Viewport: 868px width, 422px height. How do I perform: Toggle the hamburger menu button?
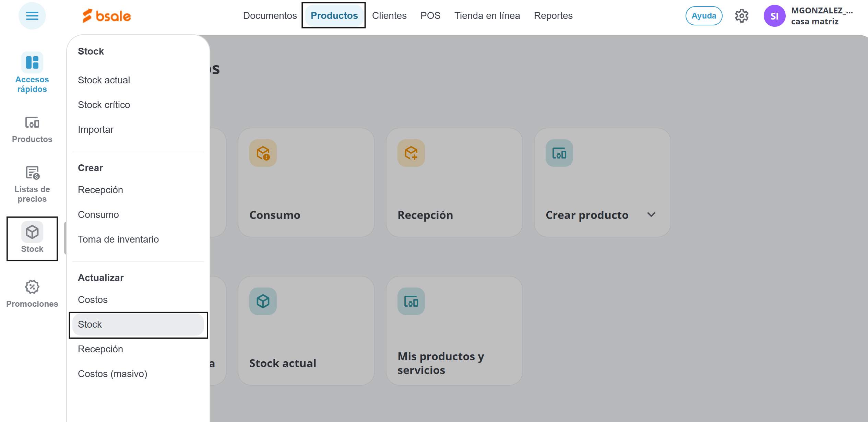tap(32, 16)
